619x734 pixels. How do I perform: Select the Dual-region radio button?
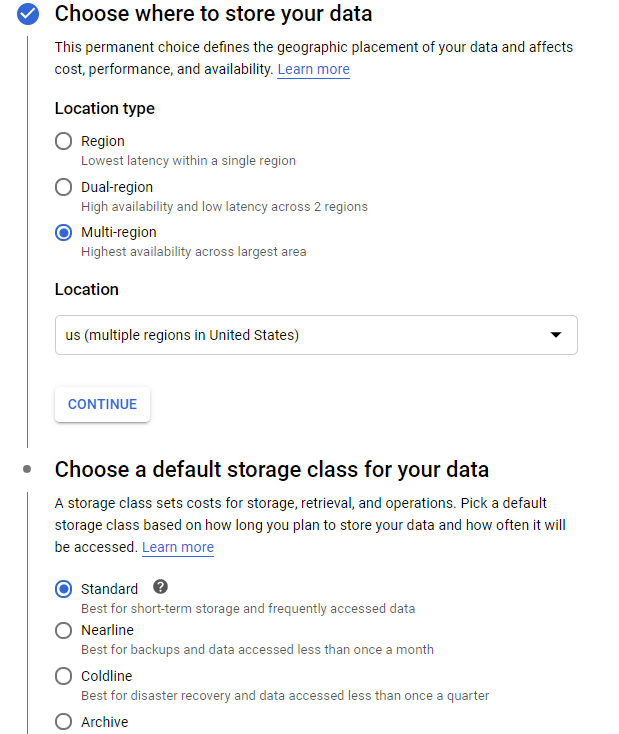pyautogui.click(x=64, y=187)
